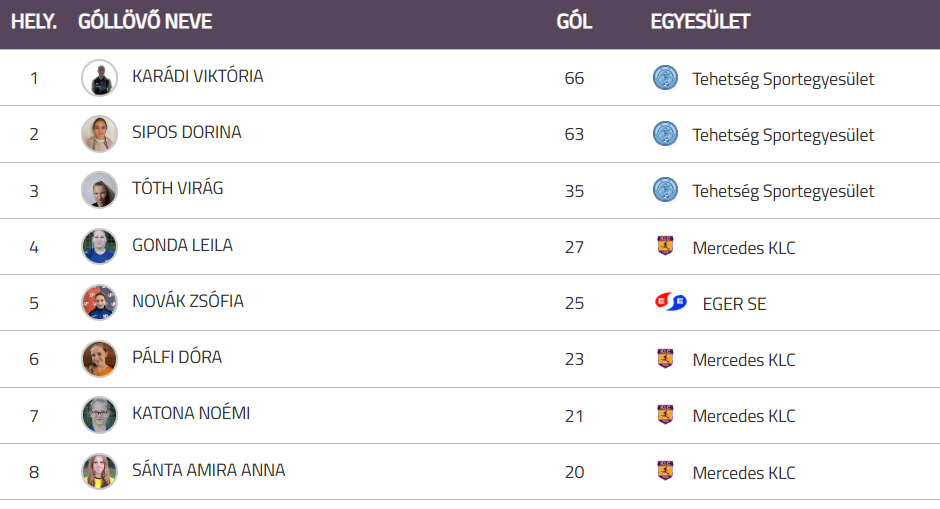
Task: Click the GÓLLÖVŐ NEVE column header
Action: click(145, 22)
